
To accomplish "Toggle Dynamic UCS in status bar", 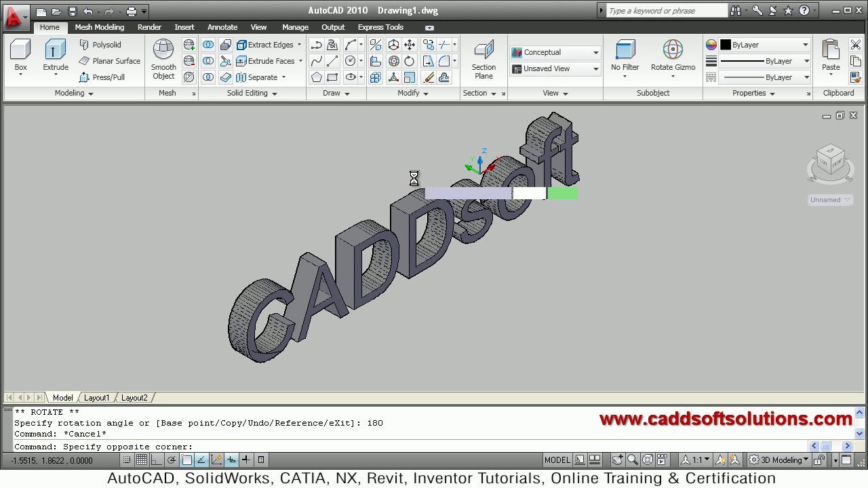I will 216,460.
